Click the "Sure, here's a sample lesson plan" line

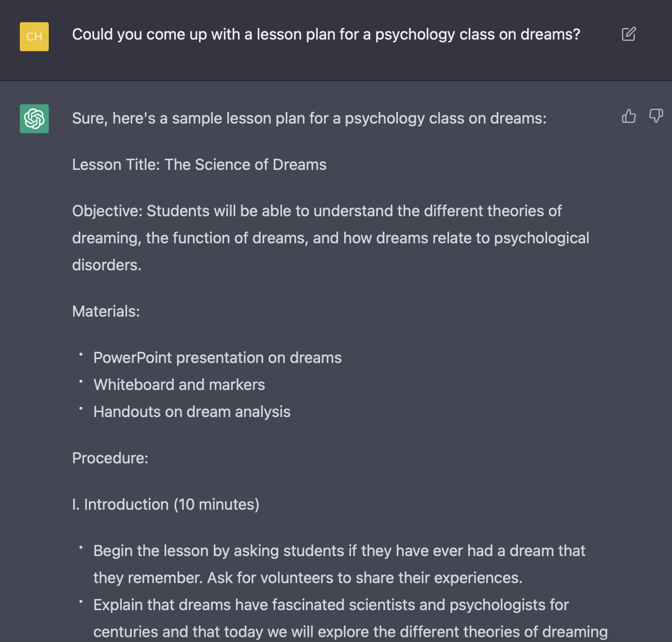pos(309,118)
